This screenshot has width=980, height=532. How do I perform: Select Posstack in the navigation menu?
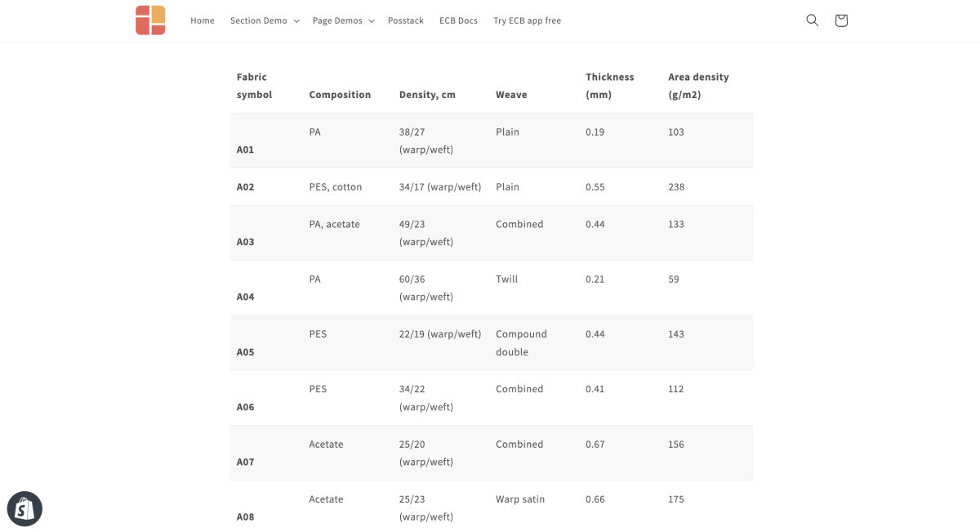point(406,20)
